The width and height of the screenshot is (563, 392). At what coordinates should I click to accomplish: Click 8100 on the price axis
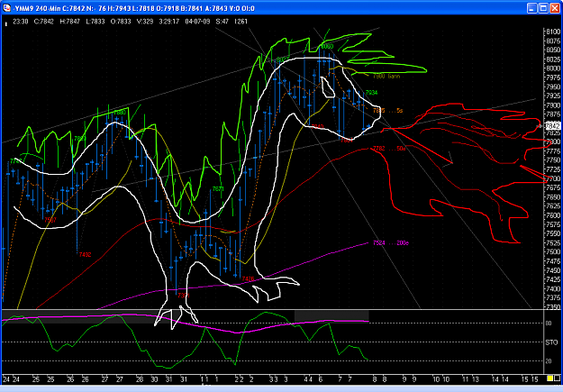coord(553,32)
